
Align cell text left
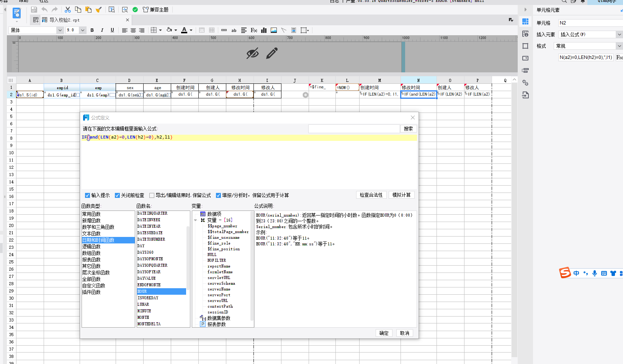(125, 30)
